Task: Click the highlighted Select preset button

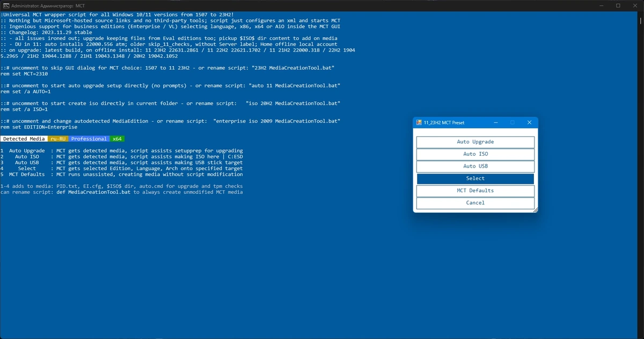Action: 475,178
